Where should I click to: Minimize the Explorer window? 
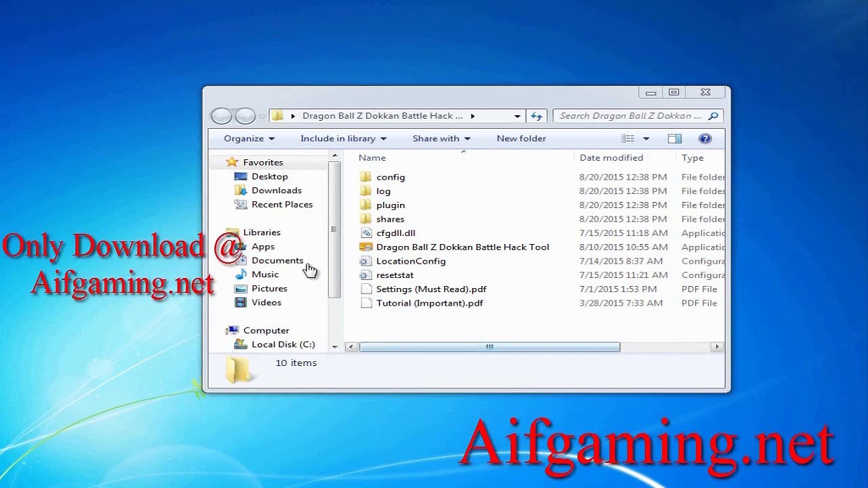coord(651,93)
